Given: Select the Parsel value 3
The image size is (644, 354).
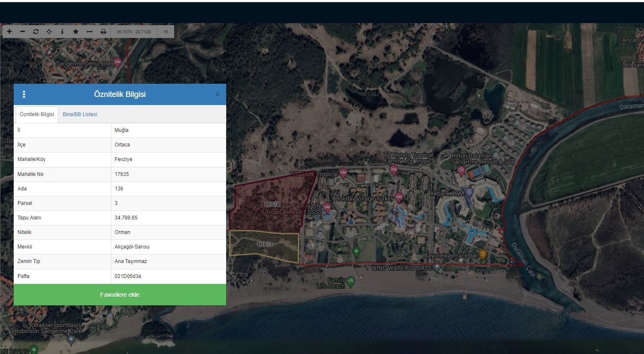Looking at the screenshot, I should click(116, 203).
